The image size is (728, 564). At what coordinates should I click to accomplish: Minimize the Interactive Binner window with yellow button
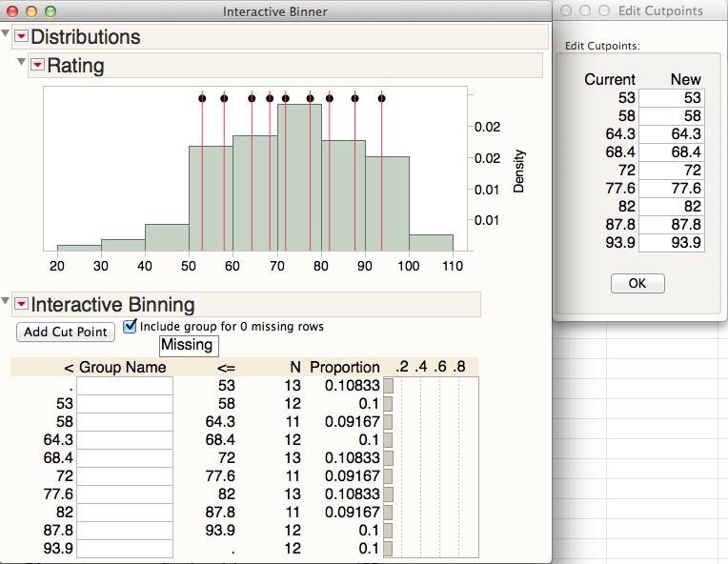click(30, 11)
